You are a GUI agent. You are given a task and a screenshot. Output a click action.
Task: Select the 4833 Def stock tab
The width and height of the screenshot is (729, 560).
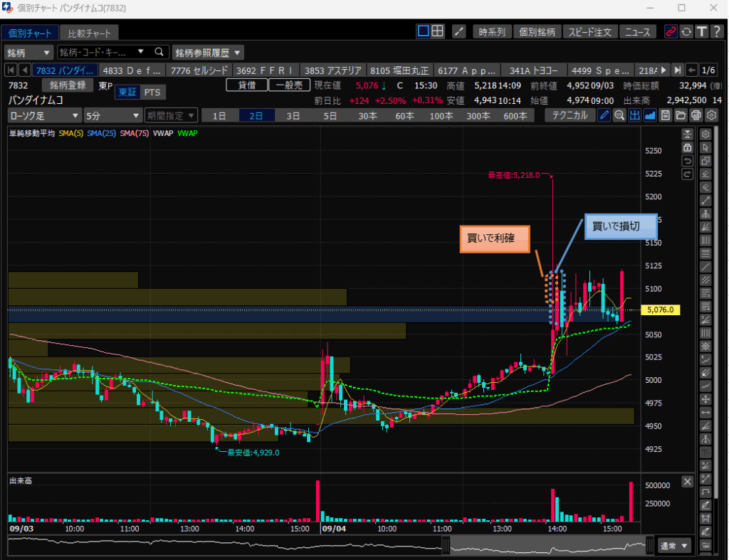click(133, 70)
